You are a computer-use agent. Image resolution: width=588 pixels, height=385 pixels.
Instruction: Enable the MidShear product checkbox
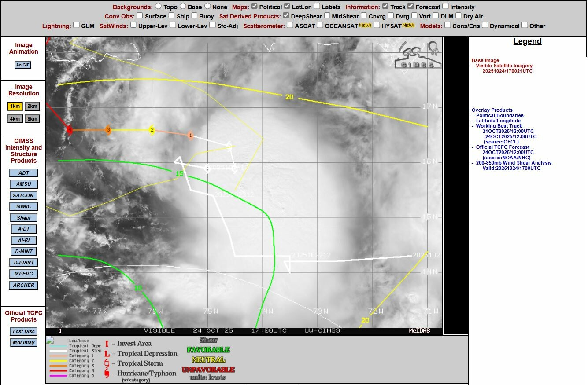click(x=327, y=16)
